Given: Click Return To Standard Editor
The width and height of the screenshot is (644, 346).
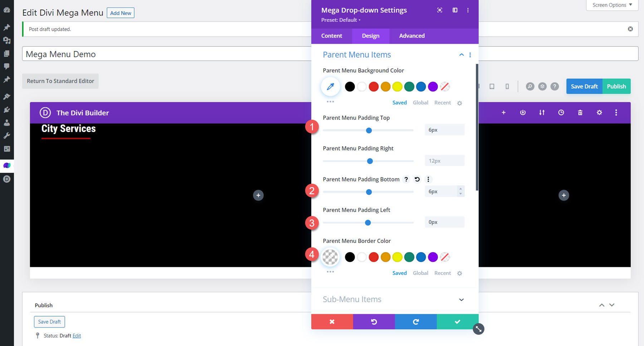Looking at the screenshot, I should coord(60,81).
